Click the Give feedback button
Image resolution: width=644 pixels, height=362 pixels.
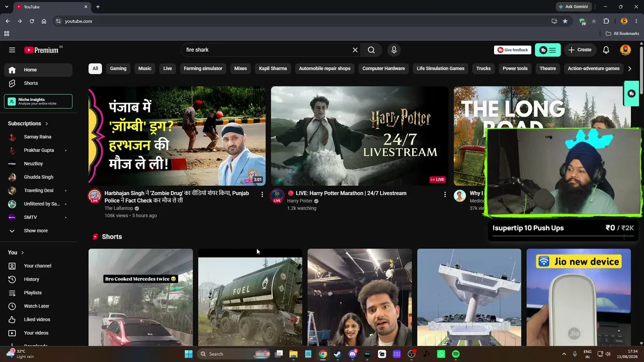click(x=513, y=50)
